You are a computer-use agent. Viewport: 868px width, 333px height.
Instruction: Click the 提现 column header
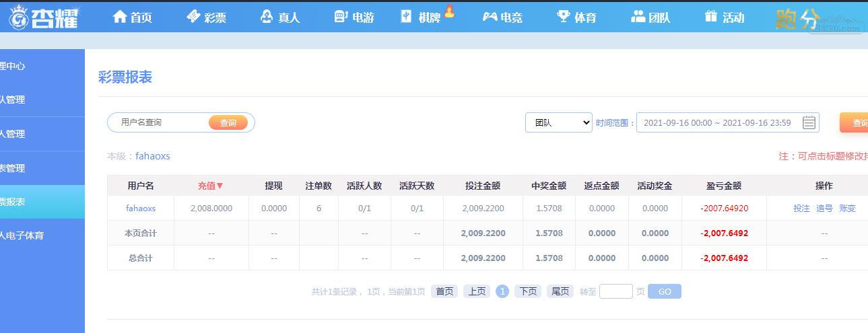point(274,186)
